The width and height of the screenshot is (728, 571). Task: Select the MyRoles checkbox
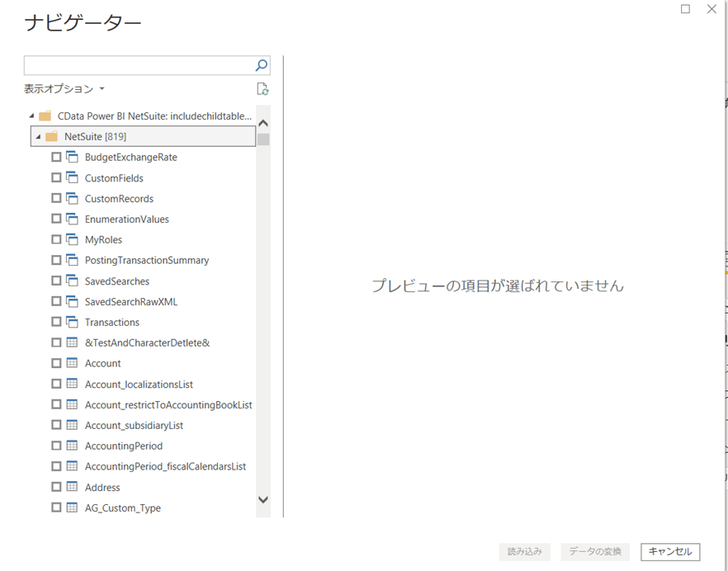tap(56, 239)
